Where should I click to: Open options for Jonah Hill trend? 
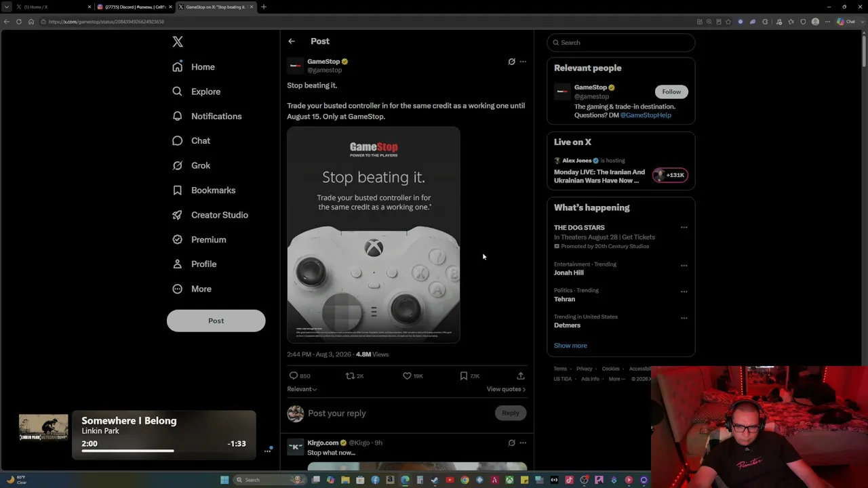pos(684,265)
